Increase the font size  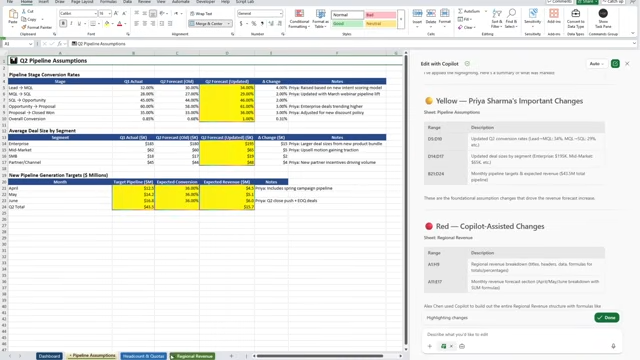116,13
